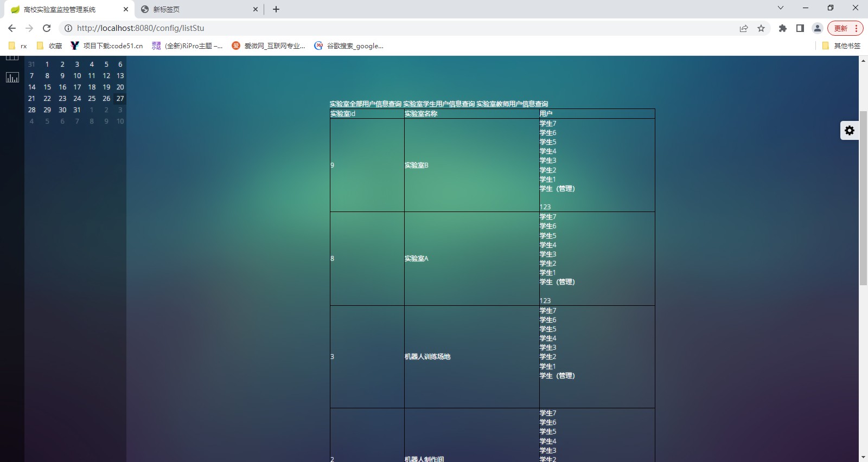Click the 用户 column header
The height and width of the screenshot is (462, 868).
tap(597, 114)
